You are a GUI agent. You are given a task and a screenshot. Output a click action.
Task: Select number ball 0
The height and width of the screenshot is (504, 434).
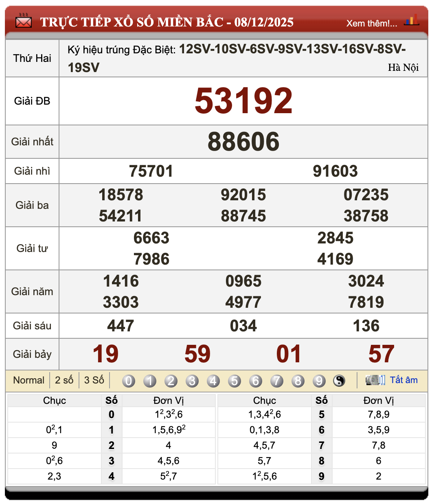128,380
